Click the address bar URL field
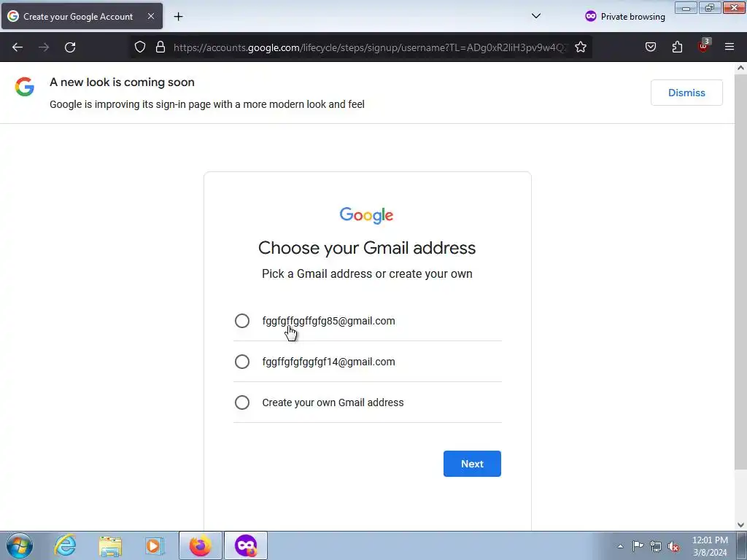747x560 pixels. click(x=370, y=47)
